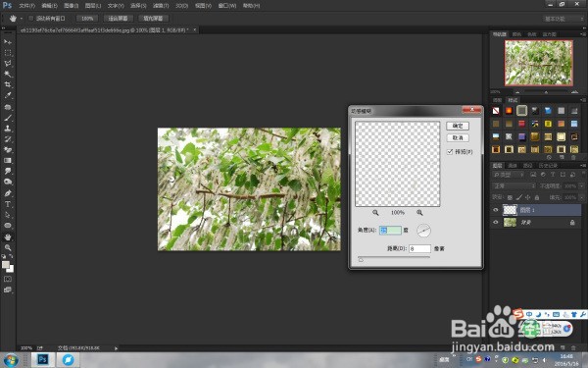The image size is (588, 368).
Task: Lock all icon in Layers panel
Action: coord(537,197)
